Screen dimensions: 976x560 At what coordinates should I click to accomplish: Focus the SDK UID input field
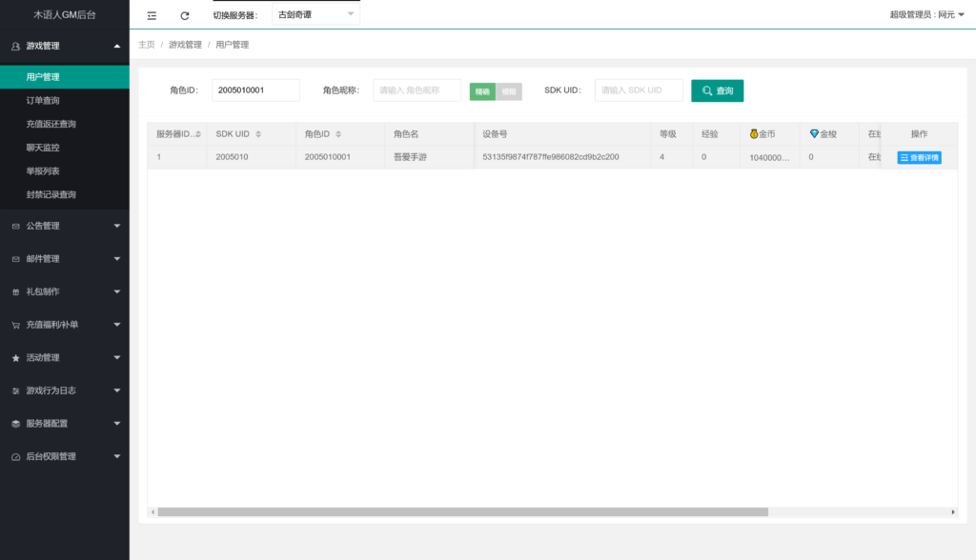coord(639,90)
